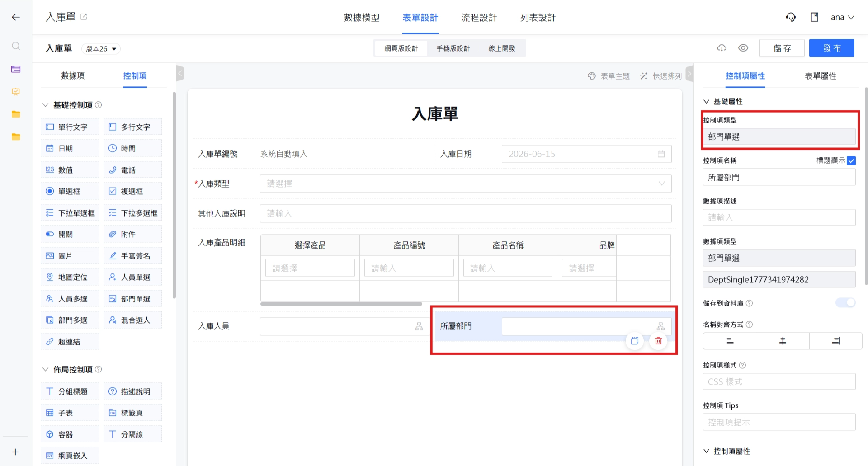The height and width of the screenshot is (466, 868).
Task: Open the purple form list sidebar icon
Action: click(16, 69)
